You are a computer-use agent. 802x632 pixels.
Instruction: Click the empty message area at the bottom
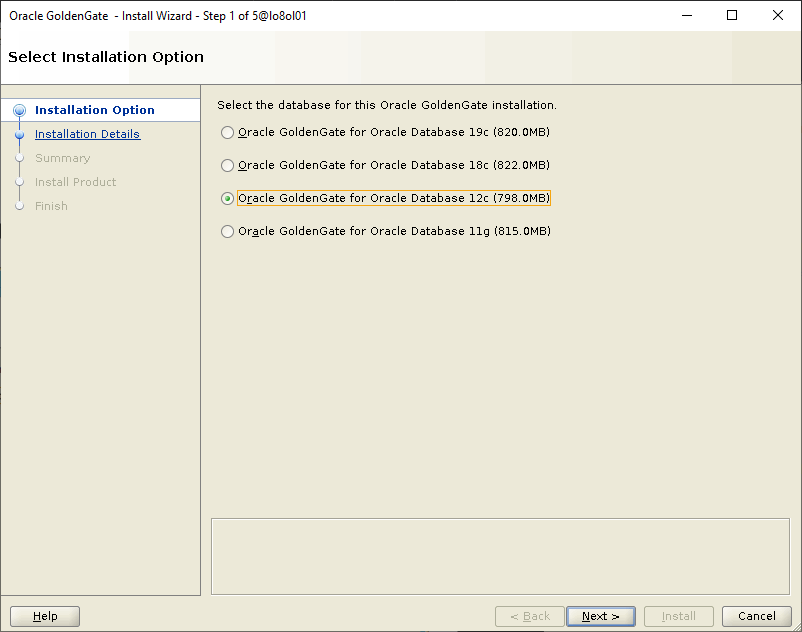click(500, 556)
